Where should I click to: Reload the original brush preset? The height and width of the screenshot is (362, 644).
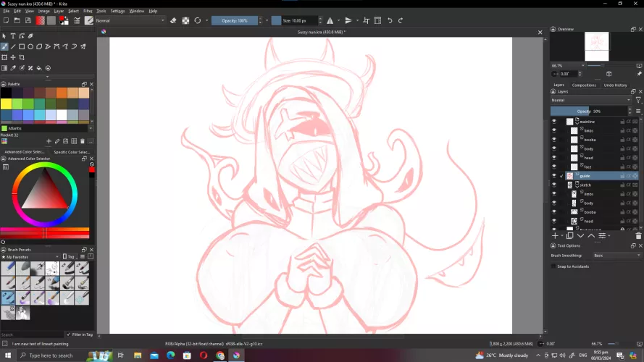click(198, 20)
